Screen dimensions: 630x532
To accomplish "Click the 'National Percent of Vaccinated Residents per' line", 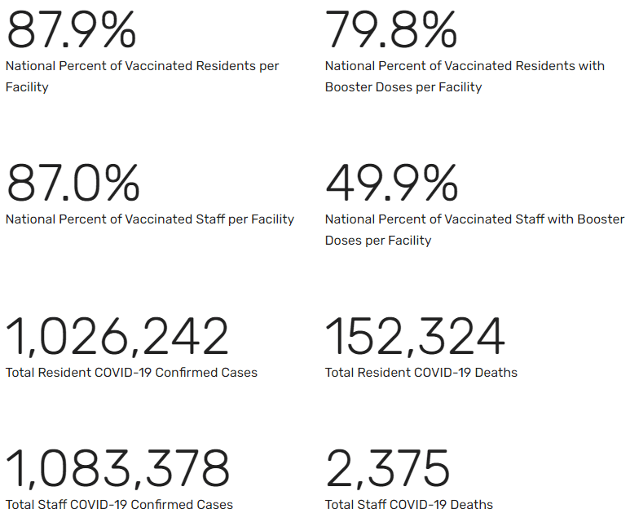I will (x=142, y=66).
